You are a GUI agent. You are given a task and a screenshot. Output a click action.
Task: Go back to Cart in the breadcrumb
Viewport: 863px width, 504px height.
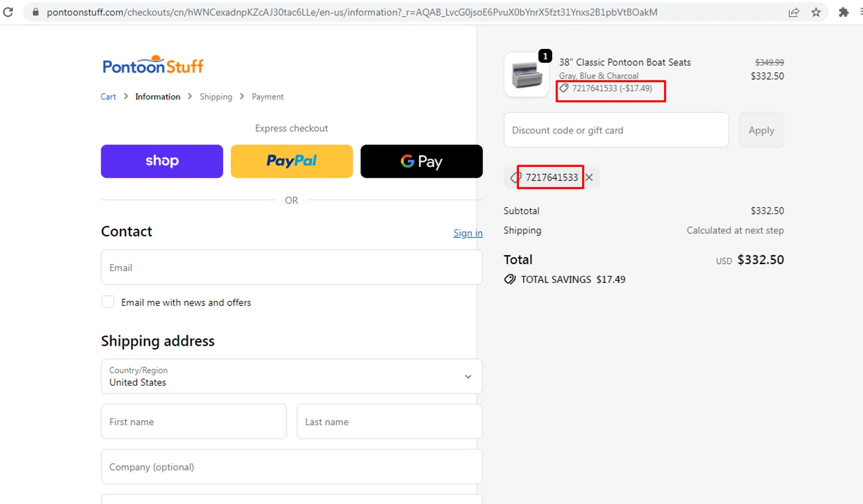(108, 97)
